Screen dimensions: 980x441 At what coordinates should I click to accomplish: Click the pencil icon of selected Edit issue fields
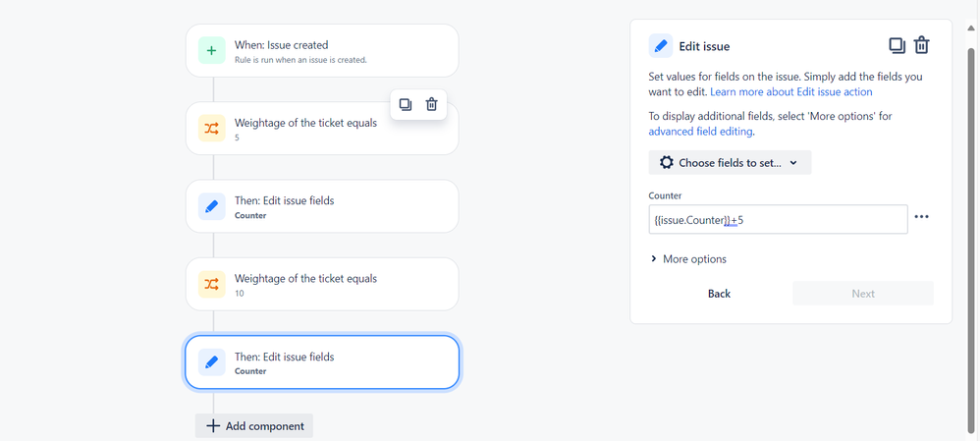[212, 362]
